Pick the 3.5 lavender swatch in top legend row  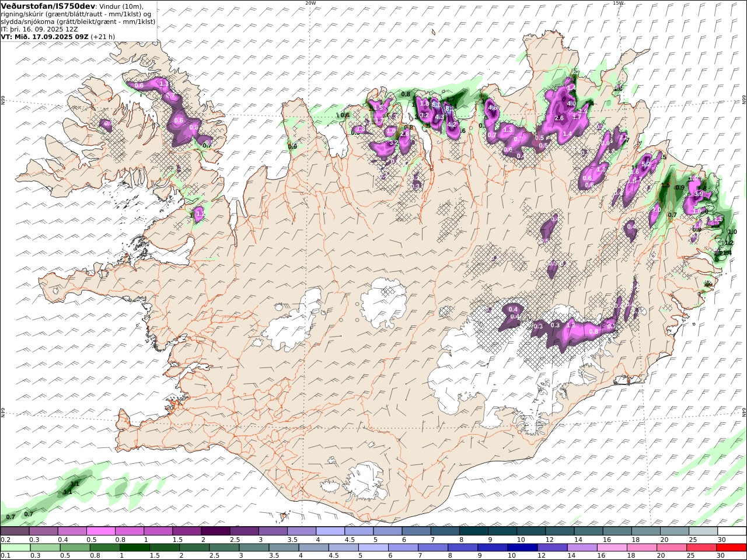[301, 531]
